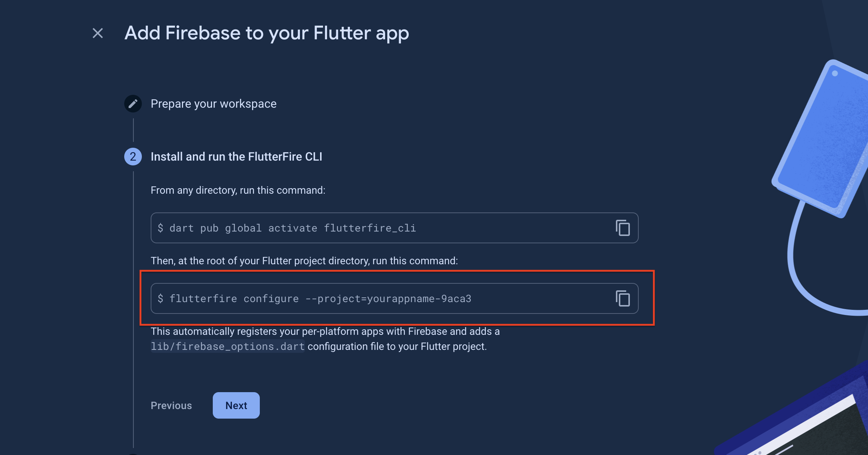Click the automatically registers per-platform apps sentence
This screenshot has width=868, height=455.
(325, 332)
